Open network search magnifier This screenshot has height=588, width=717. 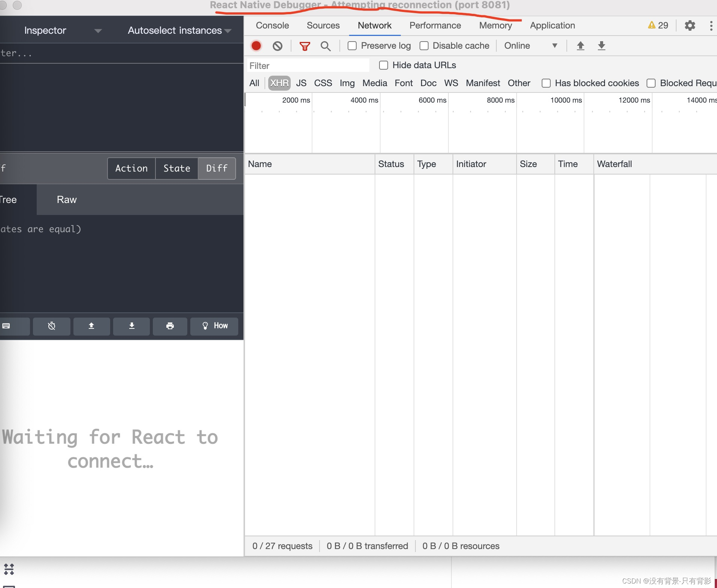coord(326,46)
